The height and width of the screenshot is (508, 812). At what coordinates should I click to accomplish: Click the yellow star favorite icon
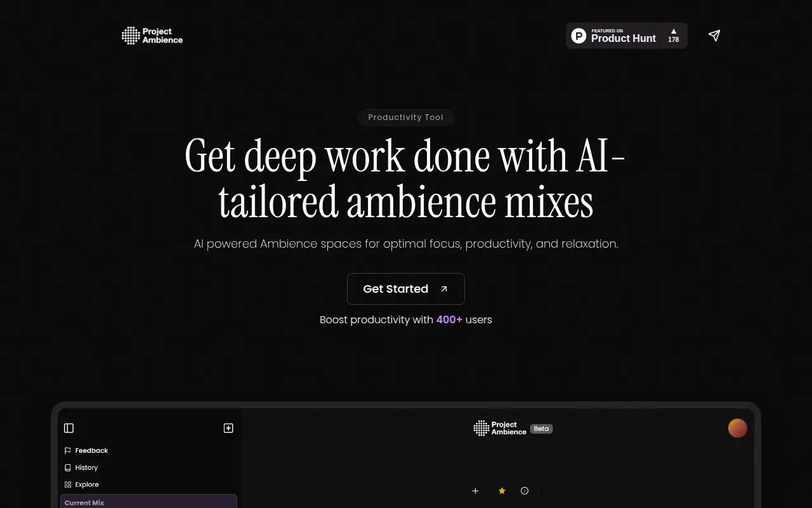(x=502, y=491)
